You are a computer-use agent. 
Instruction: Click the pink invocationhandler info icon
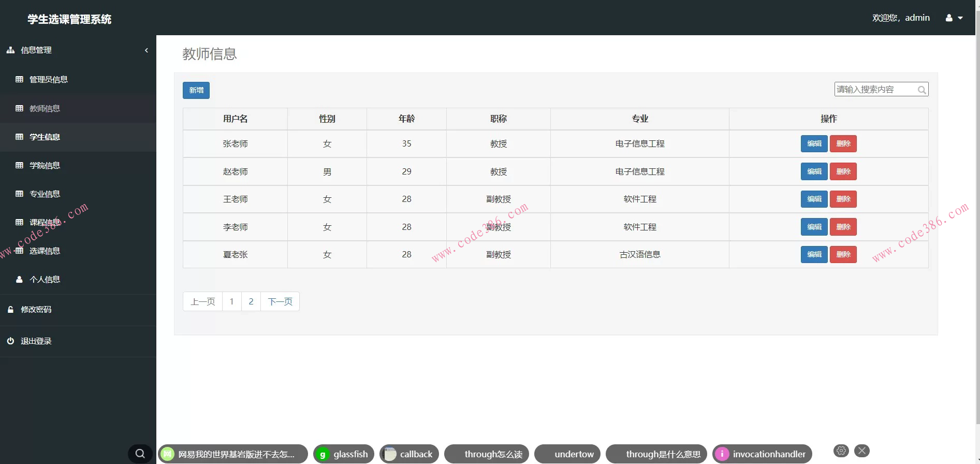722,454
